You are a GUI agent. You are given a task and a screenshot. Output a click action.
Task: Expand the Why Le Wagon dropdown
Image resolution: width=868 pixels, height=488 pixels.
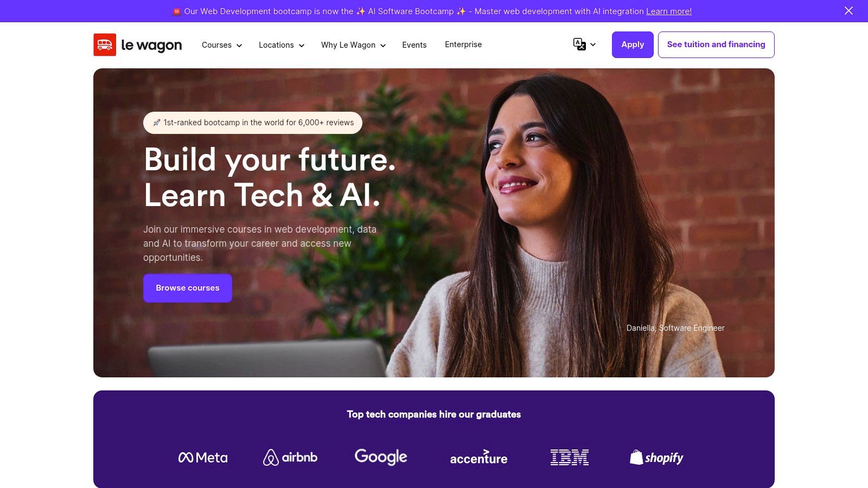(353, 45)
